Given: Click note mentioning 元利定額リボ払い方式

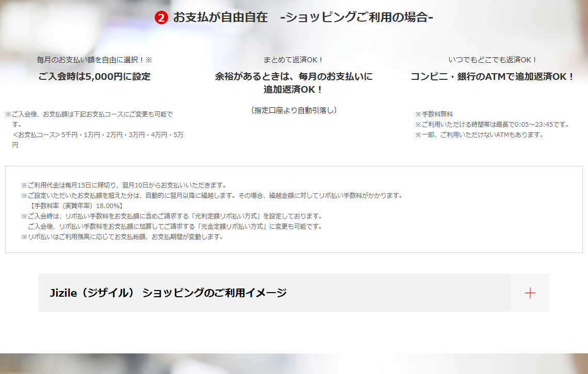Looking at the screenshot, I should point(172,216).
